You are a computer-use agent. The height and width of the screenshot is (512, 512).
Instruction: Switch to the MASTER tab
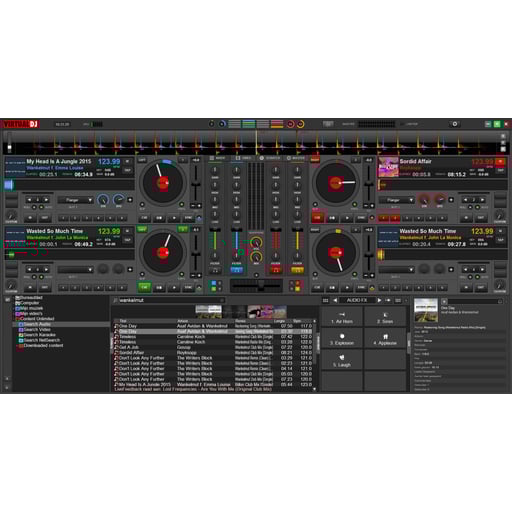pyautogui.click(x=296, y=158)
